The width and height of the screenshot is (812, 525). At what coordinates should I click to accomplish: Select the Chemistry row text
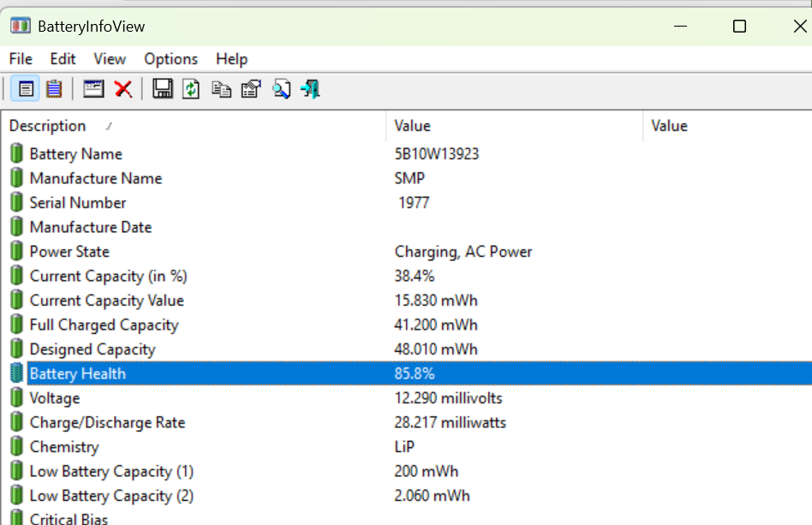tap(64, 447)
